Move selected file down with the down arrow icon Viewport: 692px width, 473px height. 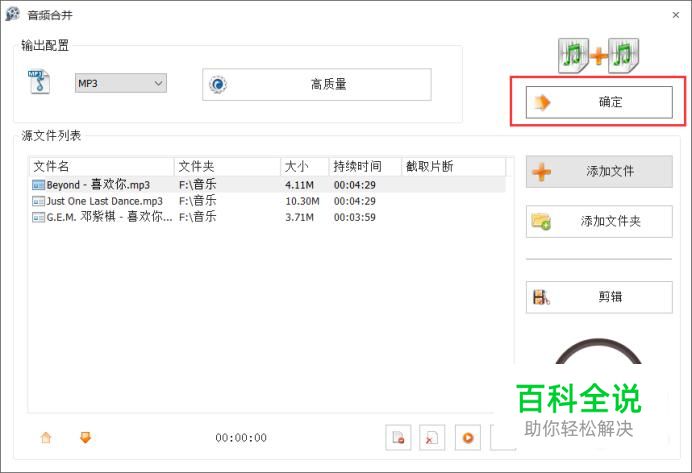coord(86,437)
